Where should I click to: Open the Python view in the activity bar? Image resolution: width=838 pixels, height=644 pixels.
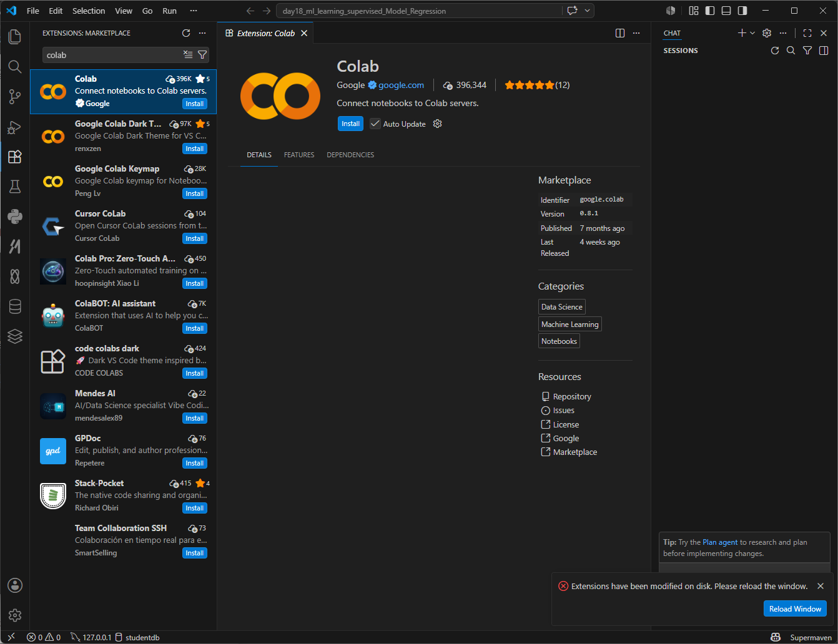(15, 217)
